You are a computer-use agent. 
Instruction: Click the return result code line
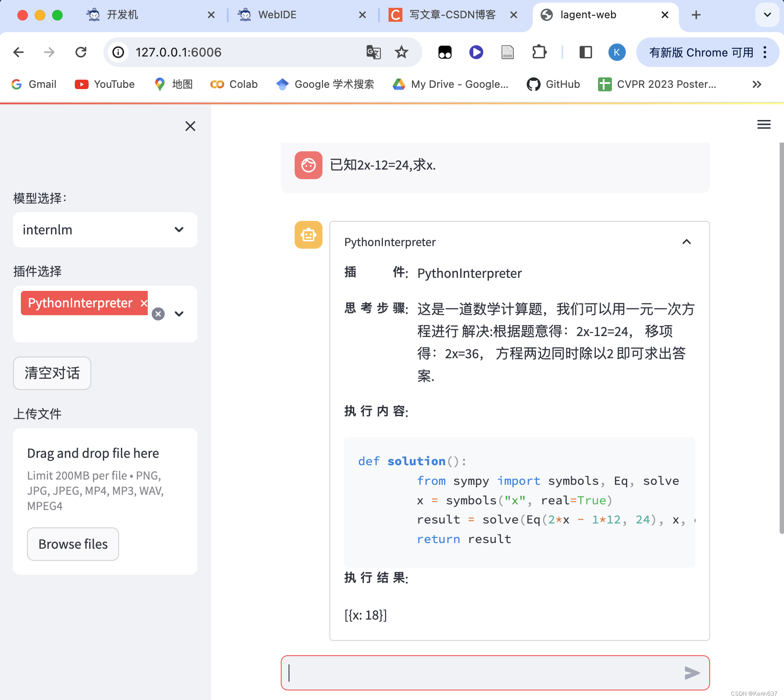click(x=464, y=539)
